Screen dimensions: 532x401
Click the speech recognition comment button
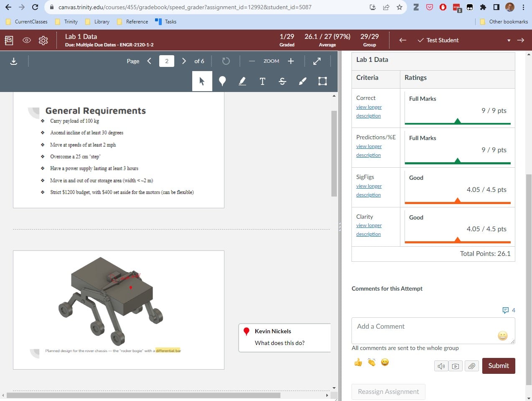click(441, 366)
